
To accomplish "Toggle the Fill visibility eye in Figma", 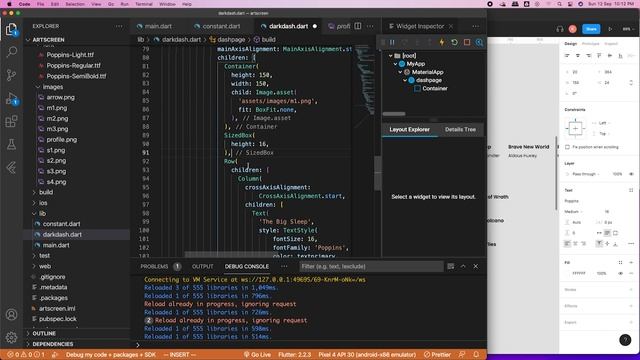I will [620, 273].
